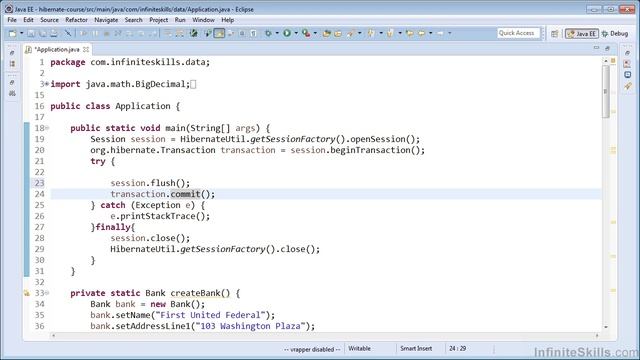Image resolution: width=640 pixels, height=360 pixels.
Task: Click the 'Writable' status bar entry
Action: click(x=360, y=349)
